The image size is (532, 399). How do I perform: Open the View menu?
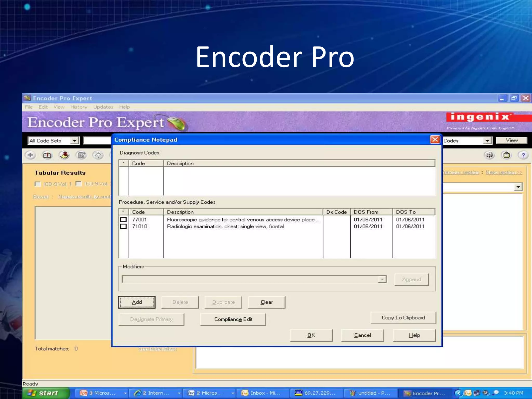coord(59,107)
